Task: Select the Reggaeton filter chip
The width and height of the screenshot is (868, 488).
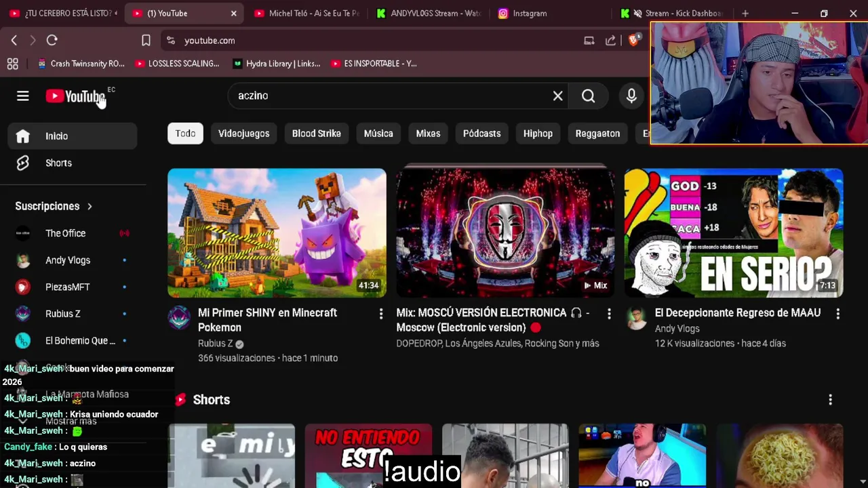Action: (597, 134)
